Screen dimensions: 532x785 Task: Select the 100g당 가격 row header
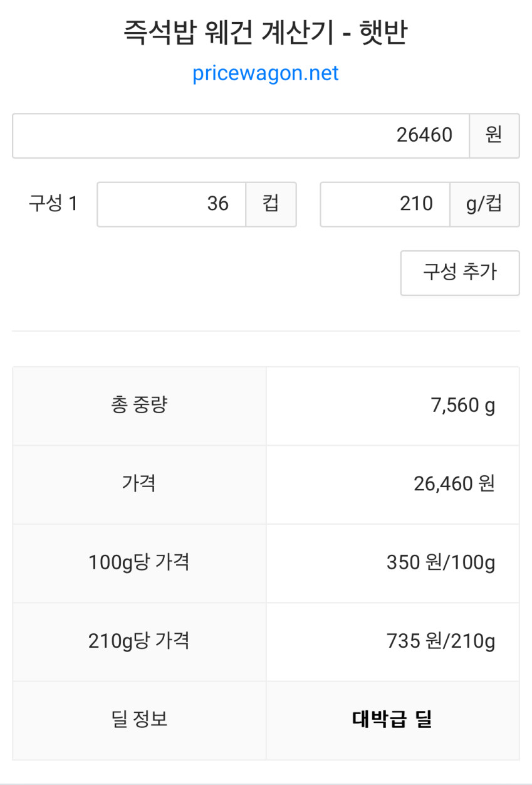(139, 562)
